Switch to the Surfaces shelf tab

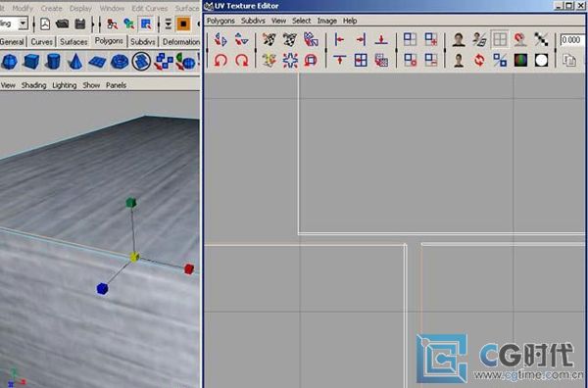pyautogui.click(x=73, y=42)
